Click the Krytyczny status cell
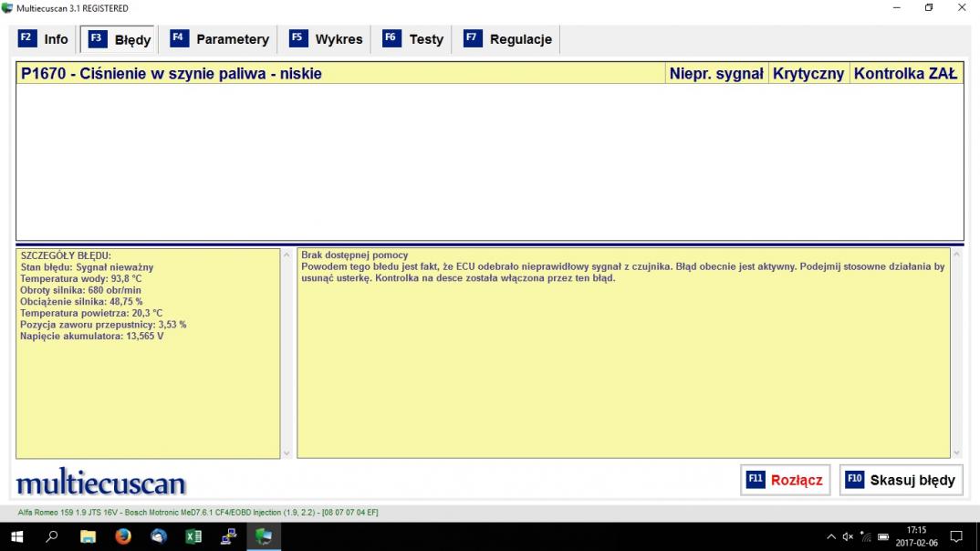 pos(808,74)
